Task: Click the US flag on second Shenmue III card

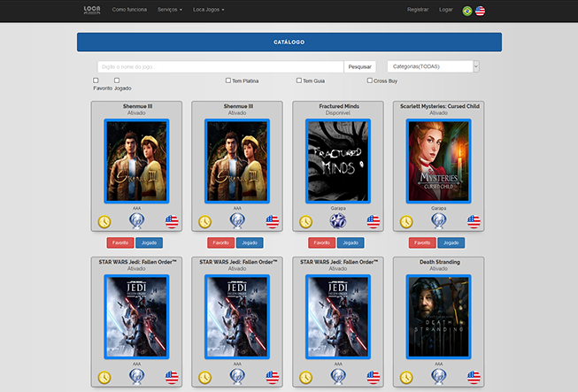Action: tap(273, 222)
